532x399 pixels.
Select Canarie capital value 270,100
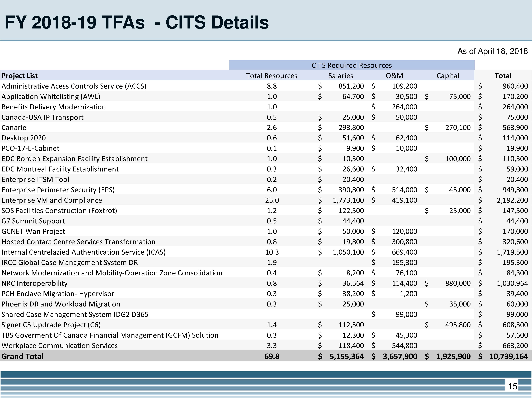point(458,127)
